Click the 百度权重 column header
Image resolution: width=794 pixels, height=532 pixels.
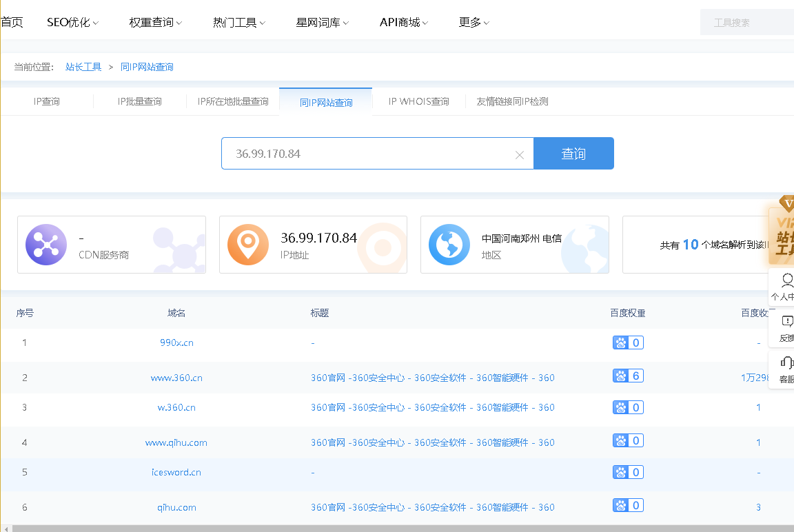tap(628, 313)
